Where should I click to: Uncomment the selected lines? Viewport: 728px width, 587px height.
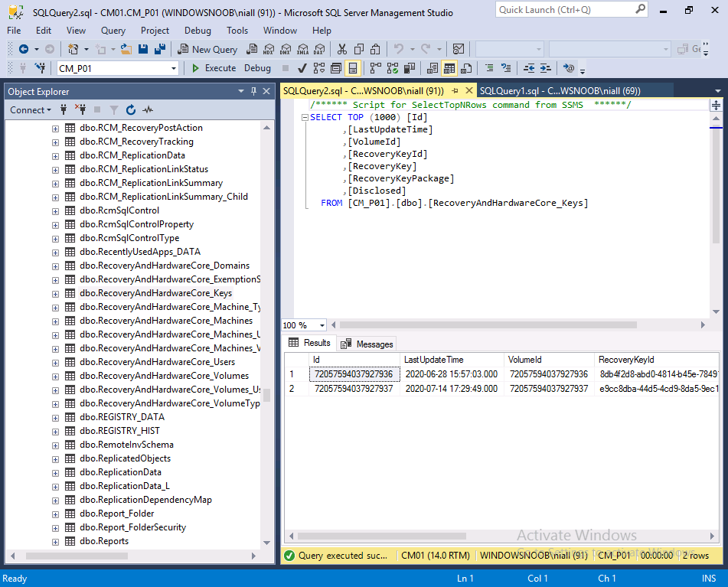tap(505, 68)
